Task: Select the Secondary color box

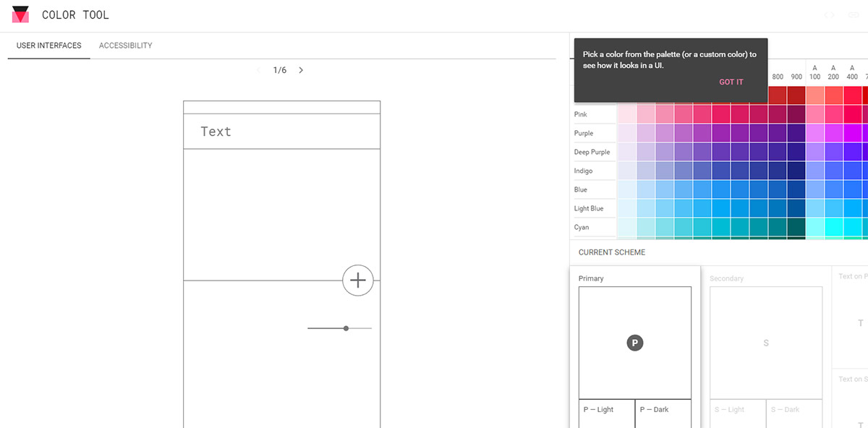Action: [x=766, y=343]
